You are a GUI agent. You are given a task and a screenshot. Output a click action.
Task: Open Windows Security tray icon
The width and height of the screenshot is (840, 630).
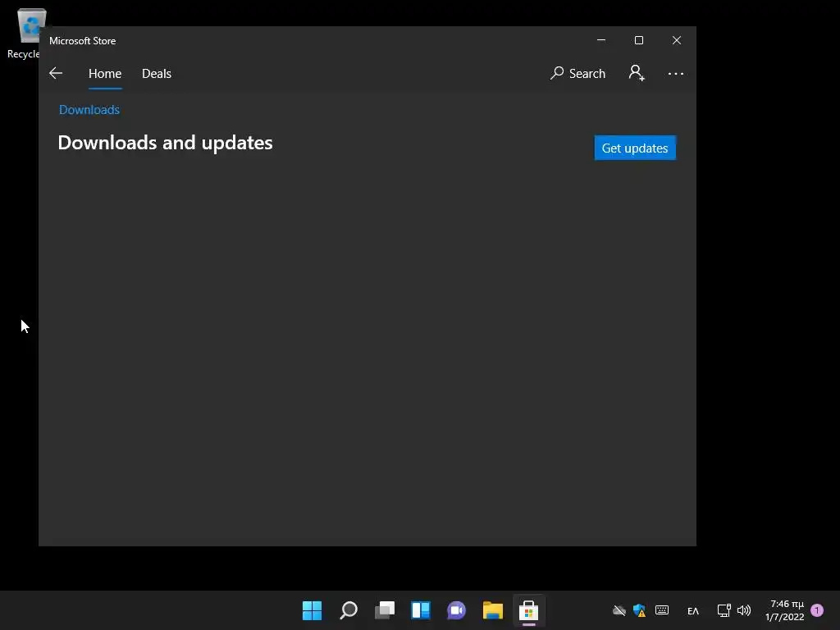[x=639, y=610]
